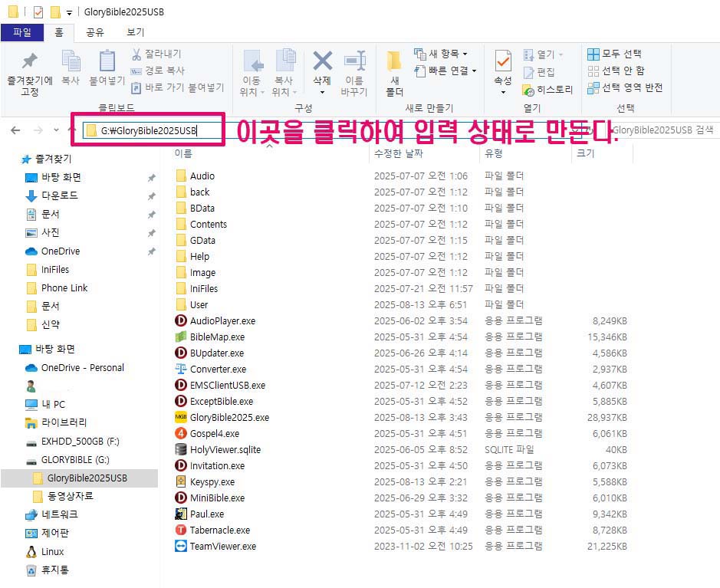
Task: Click the Pin to Quick access icon
Action: point(30,61)
